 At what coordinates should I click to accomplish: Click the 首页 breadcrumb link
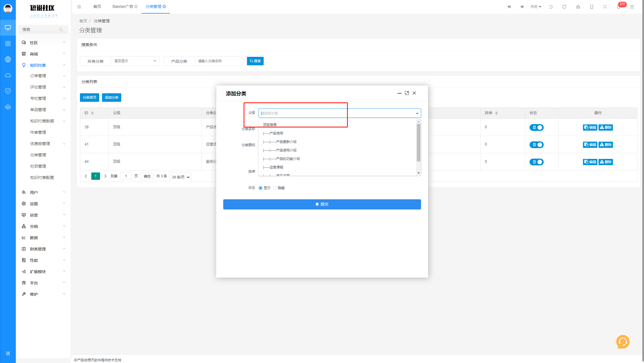[83, 21]
